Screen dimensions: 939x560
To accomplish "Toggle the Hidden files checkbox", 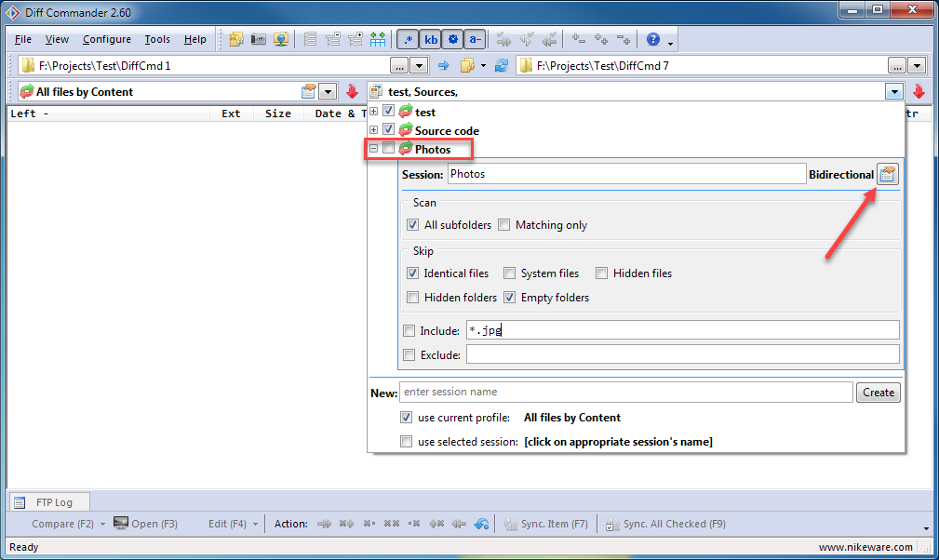I will (602, 273).
